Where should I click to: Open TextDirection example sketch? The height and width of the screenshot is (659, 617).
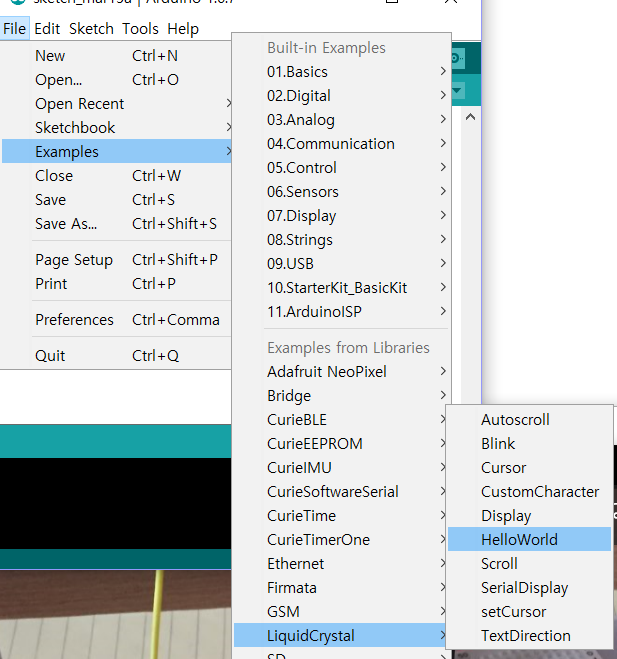529,635
